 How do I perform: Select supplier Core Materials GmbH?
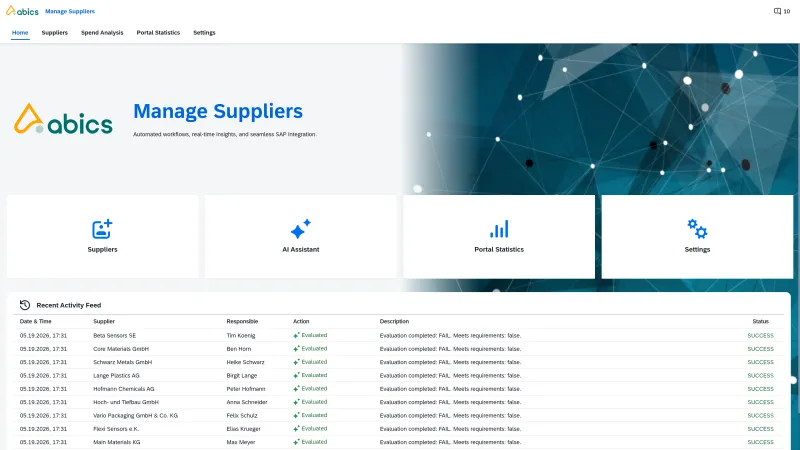click(x=121, y=349)
